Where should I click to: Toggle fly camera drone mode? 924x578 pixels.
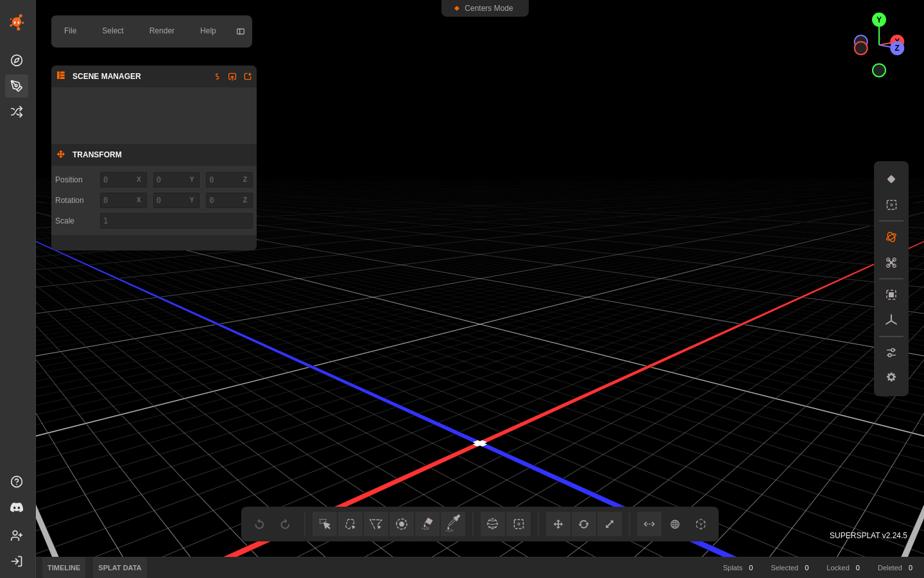tap(891, 263)
